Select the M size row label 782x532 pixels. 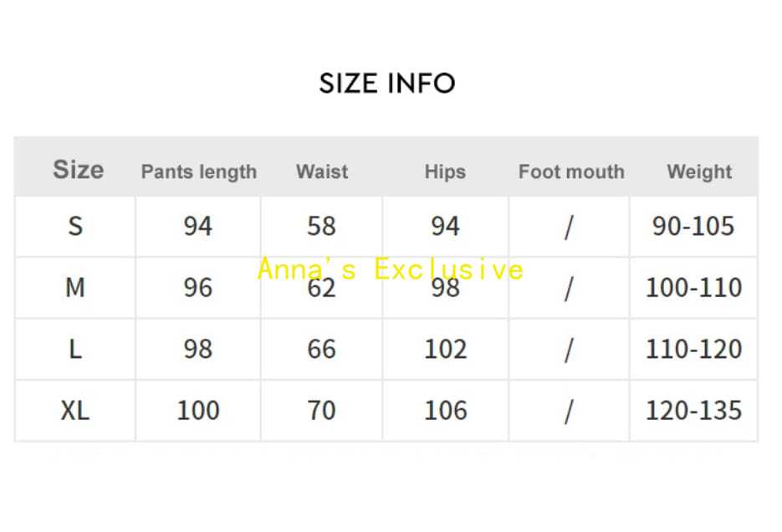tap(75, 288)
